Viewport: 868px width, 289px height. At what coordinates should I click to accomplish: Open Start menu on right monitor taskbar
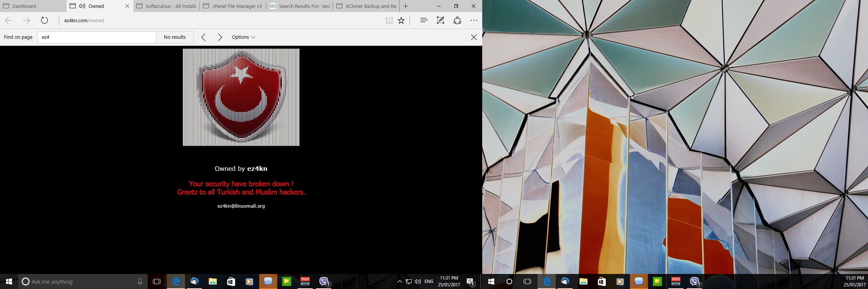(491, 281)
